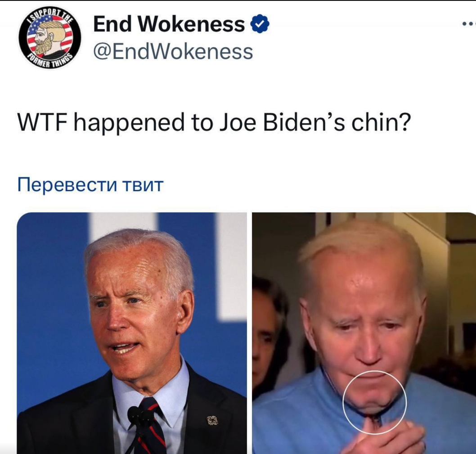The width and height of the screenshot is (476, 454).
Task: Click "Перевести твит" to translate the tweet
Action: [x=90, y=184]
